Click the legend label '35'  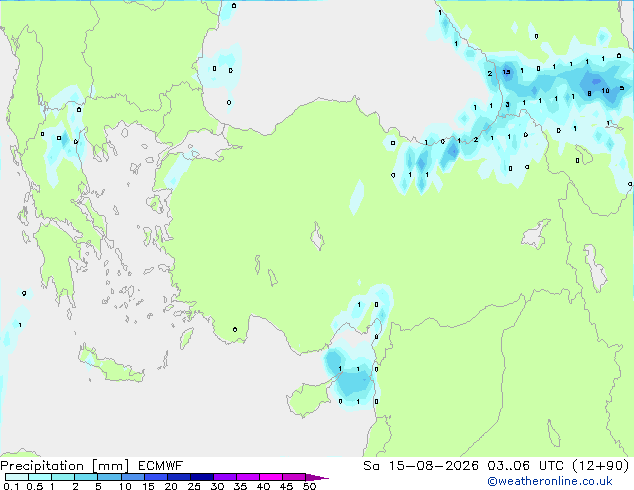pos(240,486)
